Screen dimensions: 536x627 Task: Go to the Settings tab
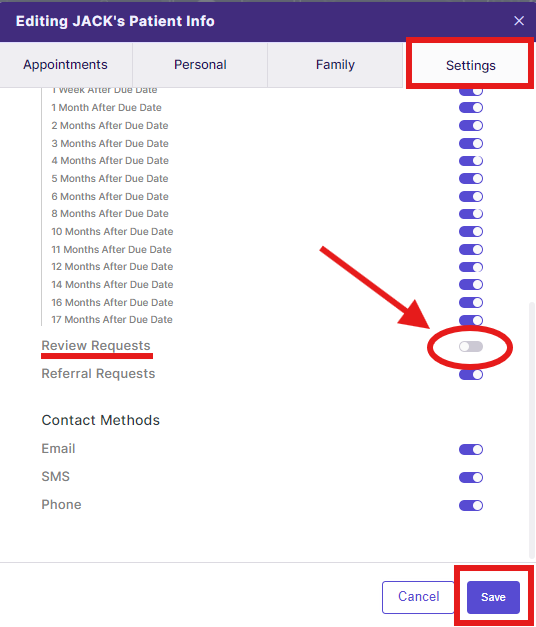[x=470, y=65]
